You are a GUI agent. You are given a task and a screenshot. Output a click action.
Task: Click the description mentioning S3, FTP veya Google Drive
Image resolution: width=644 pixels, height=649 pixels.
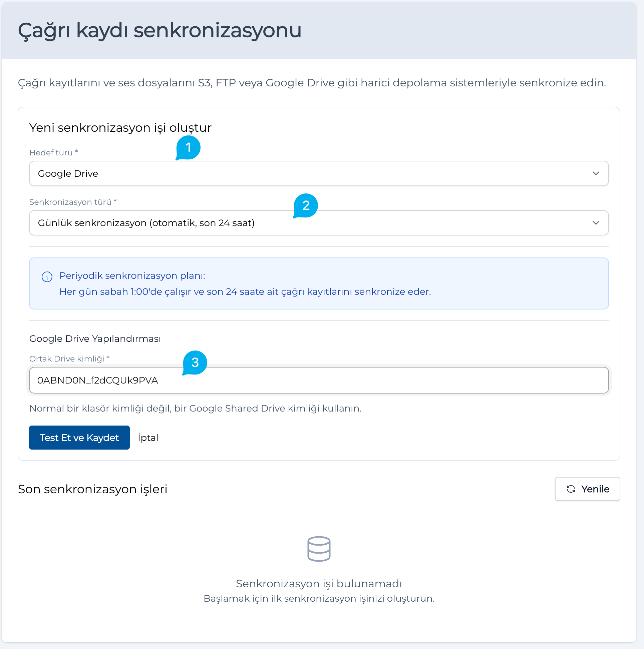click(312, 83)
